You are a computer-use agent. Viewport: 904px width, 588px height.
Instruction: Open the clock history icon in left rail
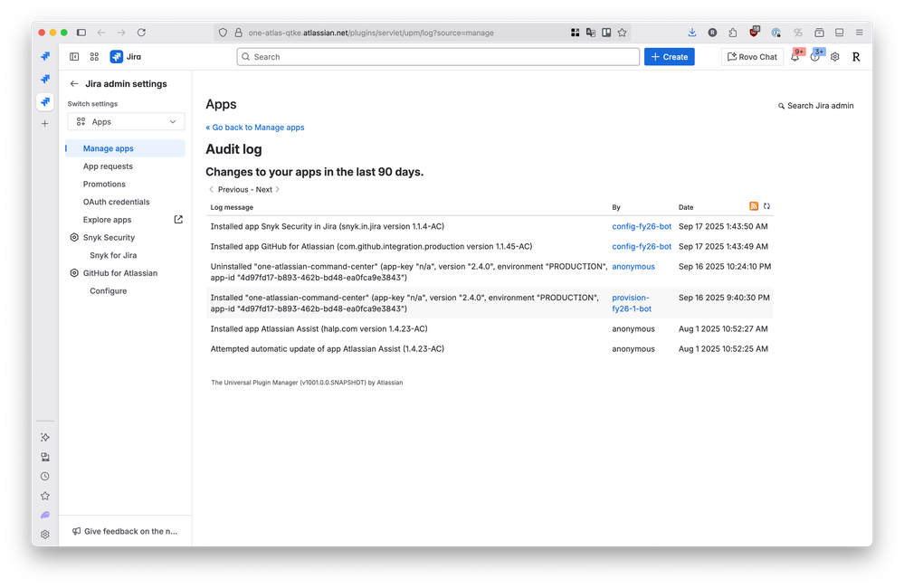[x=45, y=476]
